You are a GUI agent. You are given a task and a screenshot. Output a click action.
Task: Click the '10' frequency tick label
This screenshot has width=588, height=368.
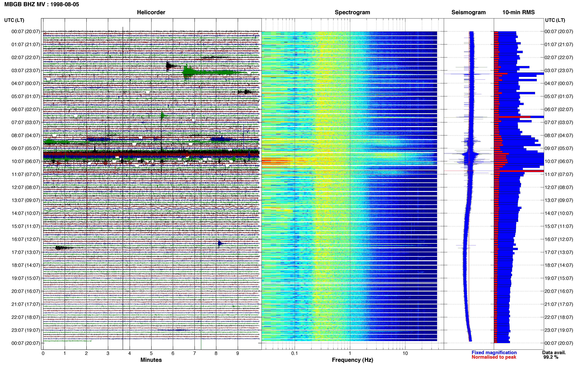[x=405, y=353]
